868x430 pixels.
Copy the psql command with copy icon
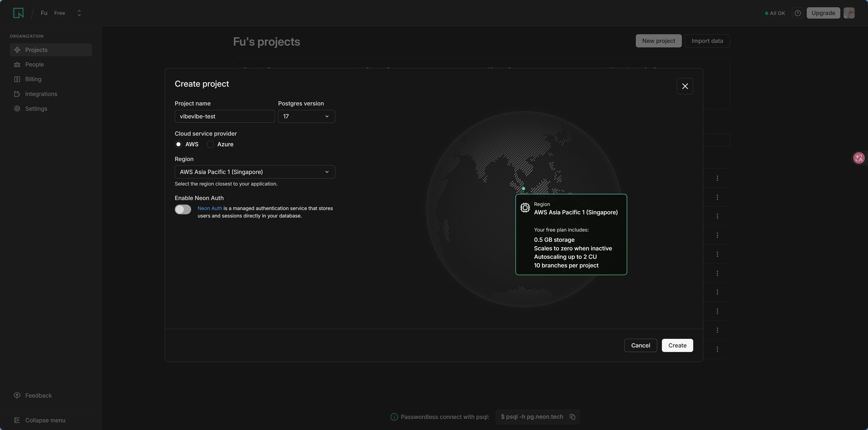pos(572,417)
